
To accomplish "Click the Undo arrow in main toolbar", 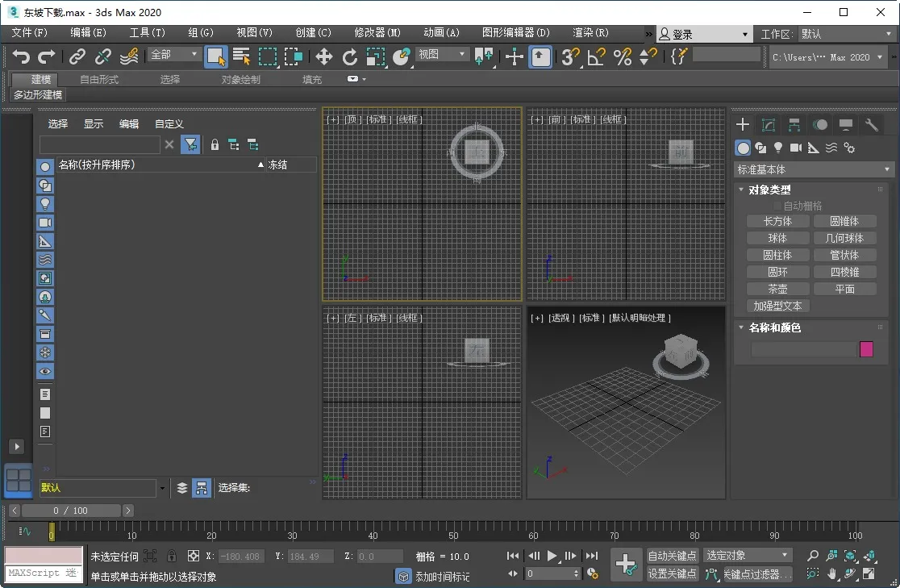I will (x=21, y=56).
